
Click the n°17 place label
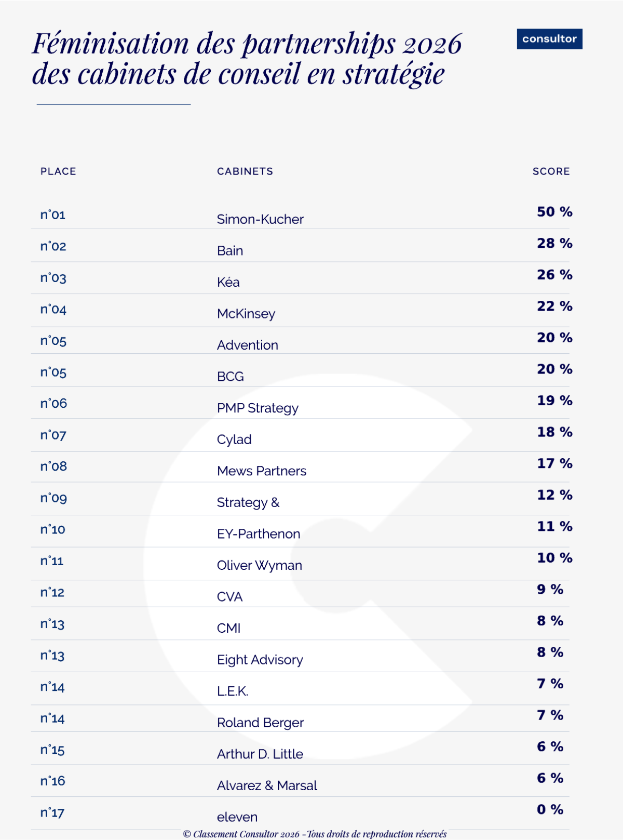(52, 812)
